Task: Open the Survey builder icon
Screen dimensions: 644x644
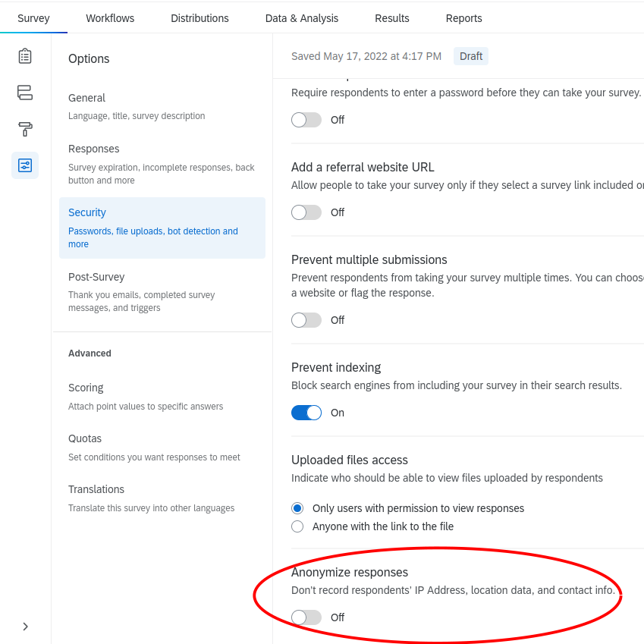Action: click(x=25, y=55)
